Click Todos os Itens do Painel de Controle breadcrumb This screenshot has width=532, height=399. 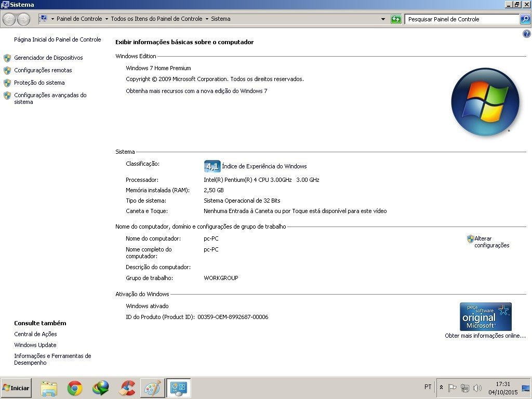point(156,19)
